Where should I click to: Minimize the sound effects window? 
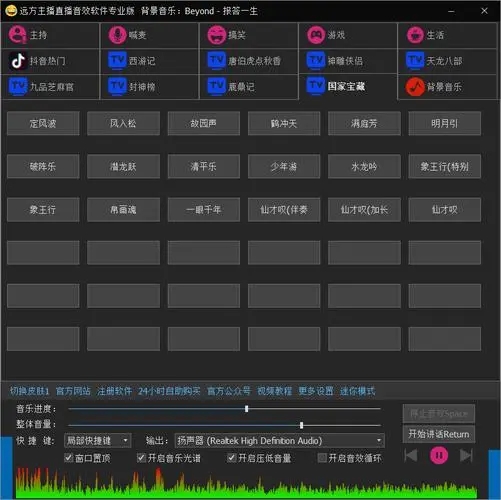pyautogui.click(x=451, y=11)
